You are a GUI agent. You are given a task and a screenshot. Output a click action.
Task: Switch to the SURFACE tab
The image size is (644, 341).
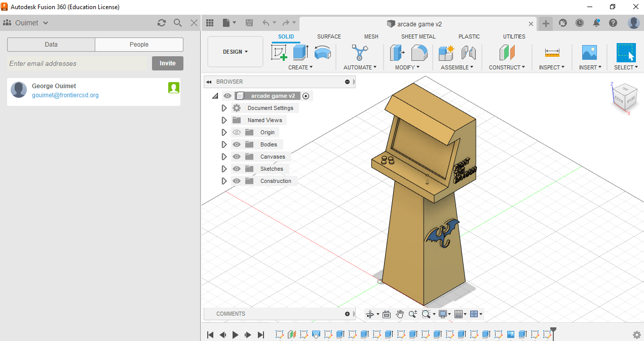[329, 36]
